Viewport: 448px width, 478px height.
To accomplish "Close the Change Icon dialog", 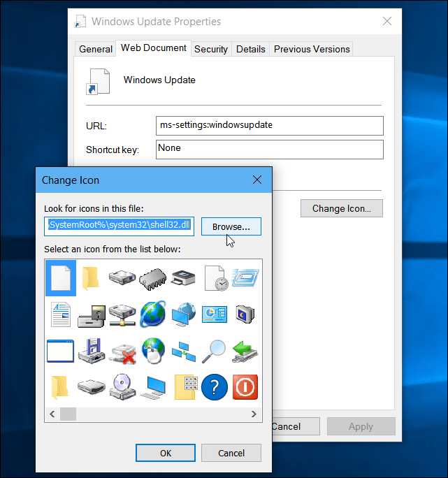I will point(257,180).
